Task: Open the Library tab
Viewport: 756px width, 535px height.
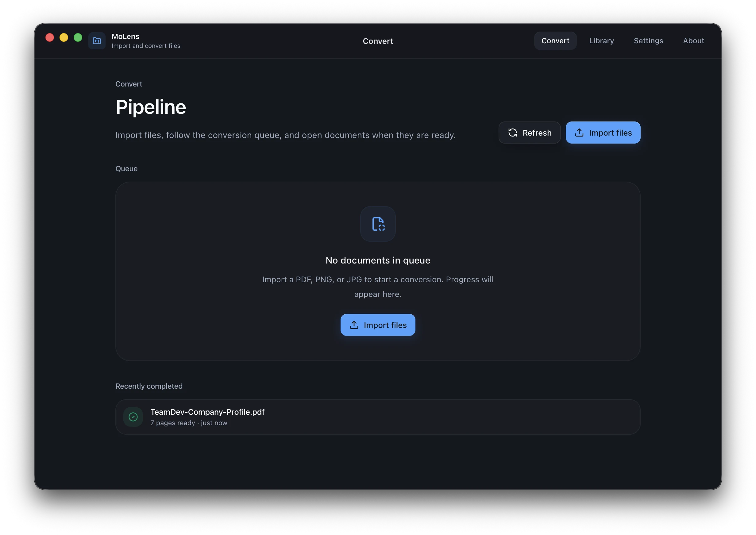Action: (x=601, y=41)
